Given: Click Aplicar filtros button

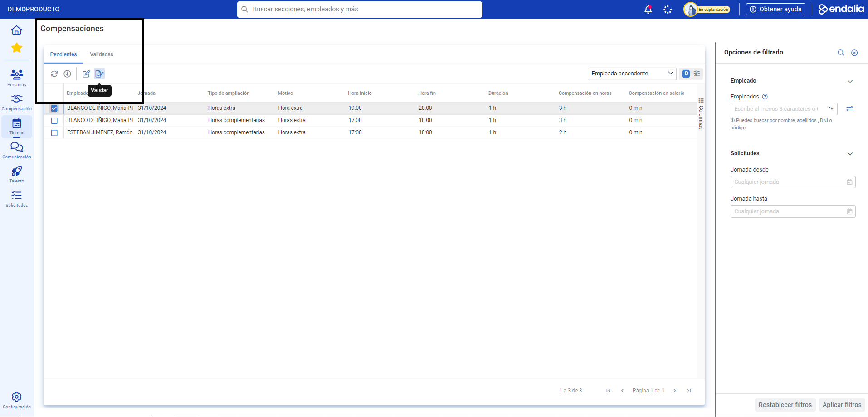Looking at the screenshot, I should tap(842, 405).
